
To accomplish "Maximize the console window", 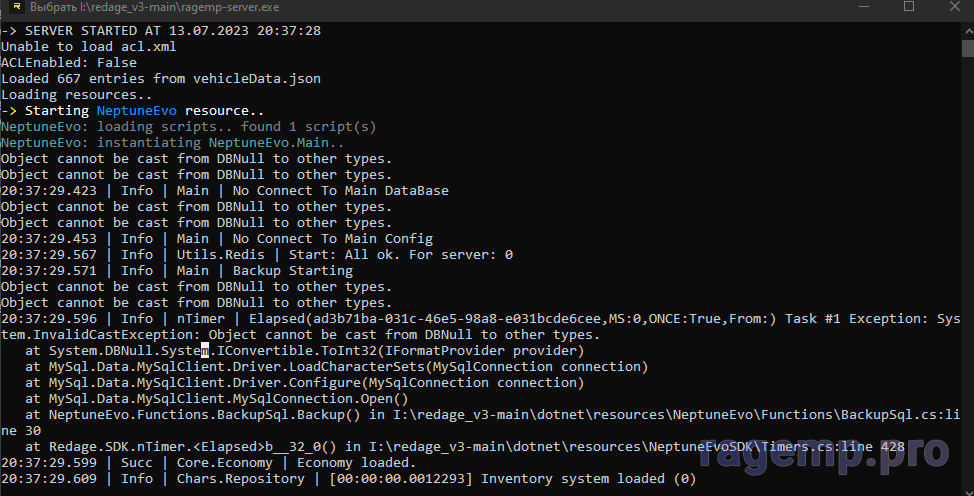I will [x=909, y=7].
